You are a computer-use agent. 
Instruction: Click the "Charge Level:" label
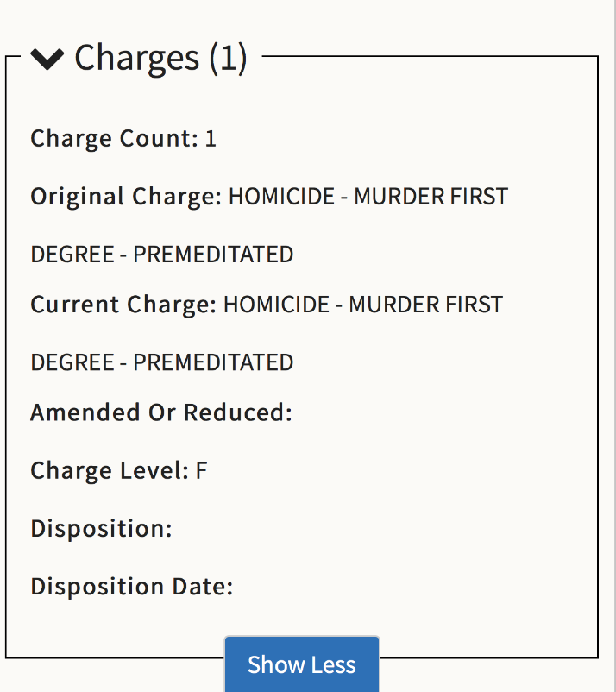(x=110, y=470)
